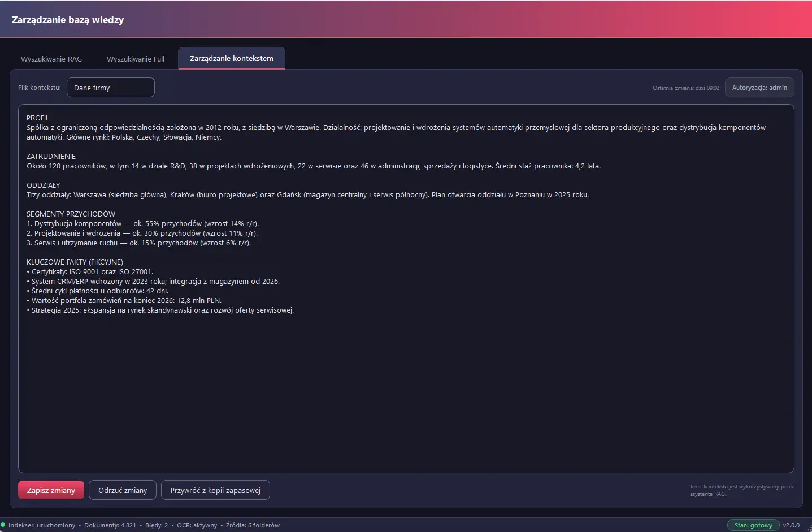
Task: Click the empty area of the context text editor
Action: (406, 393)
